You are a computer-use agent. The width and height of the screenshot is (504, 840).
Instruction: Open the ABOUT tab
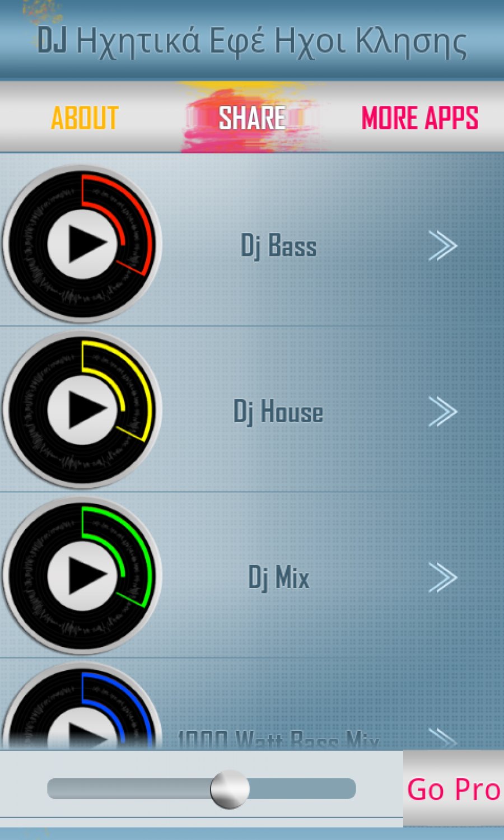point(85,118)
